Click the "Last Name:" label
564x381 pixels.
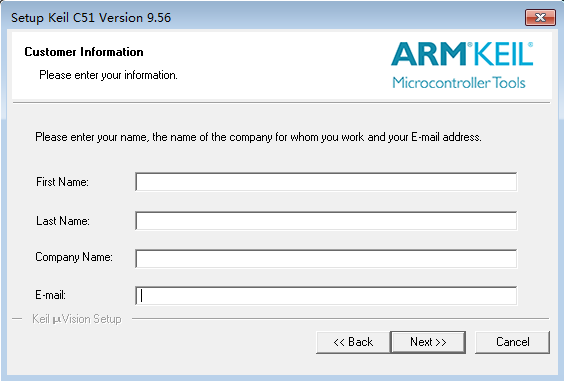tap(63, 221)
